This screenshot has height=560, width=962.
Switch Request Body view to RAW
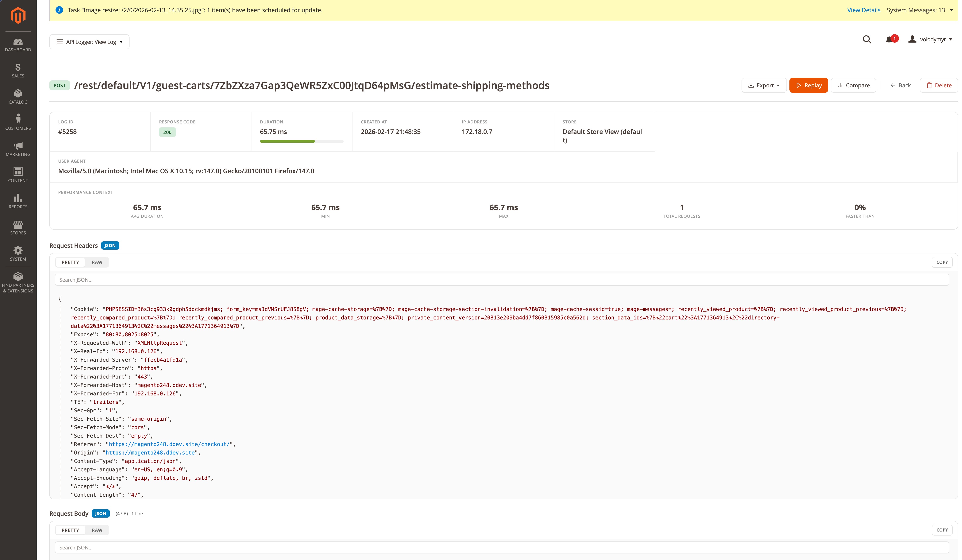97,530
